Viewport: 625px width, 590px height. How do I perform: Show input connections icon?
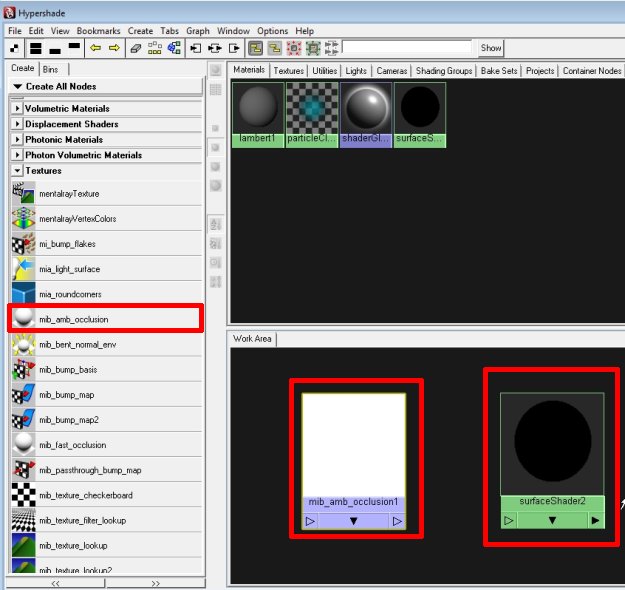pos(195,48)
